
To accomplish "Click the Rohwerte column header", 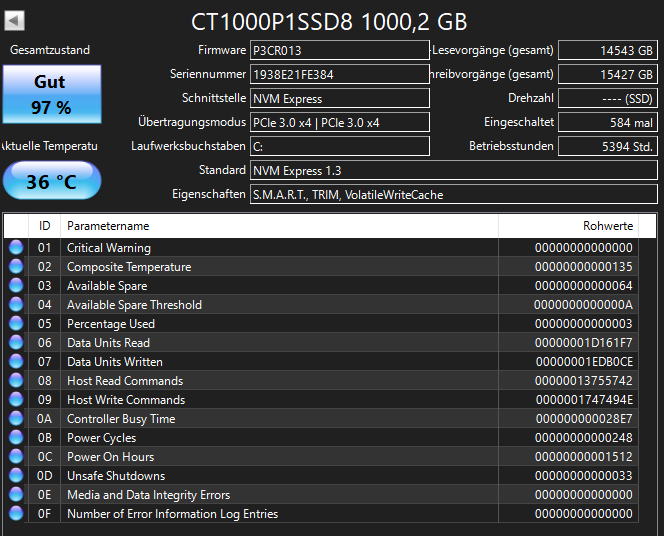I will (569, 226).
